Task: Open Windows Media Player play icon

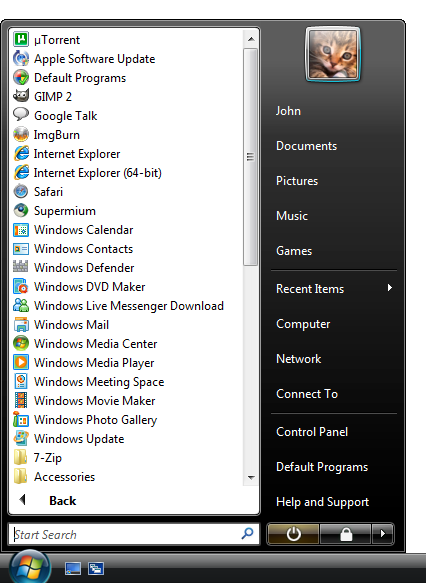Action: (x=21, y=362)
